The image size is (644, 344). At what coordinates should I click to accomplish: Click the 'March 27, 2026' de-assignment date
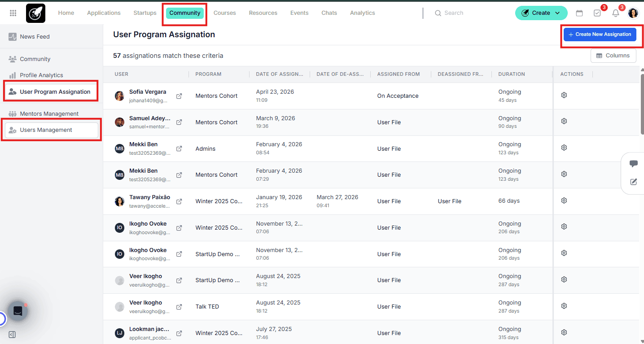[337, 197]
